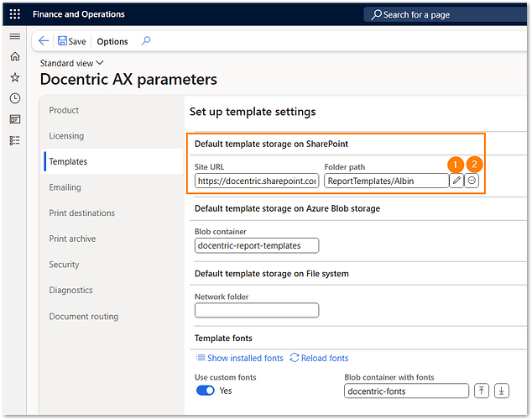Click the Blob container with fonts field
The image size is (532, 420).
pyautogui.click(x=406, y=391)
